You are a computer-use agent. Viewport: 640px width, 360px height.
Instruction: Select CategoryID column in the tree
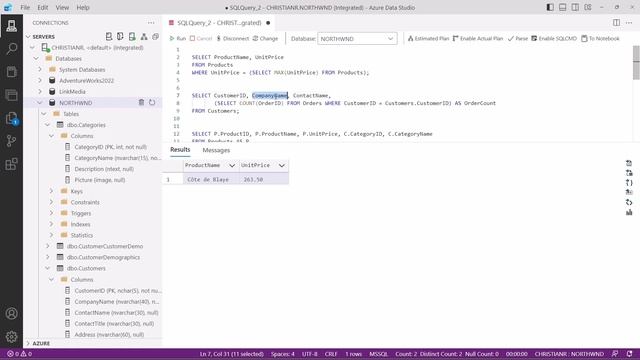click(x=110, y=147)
